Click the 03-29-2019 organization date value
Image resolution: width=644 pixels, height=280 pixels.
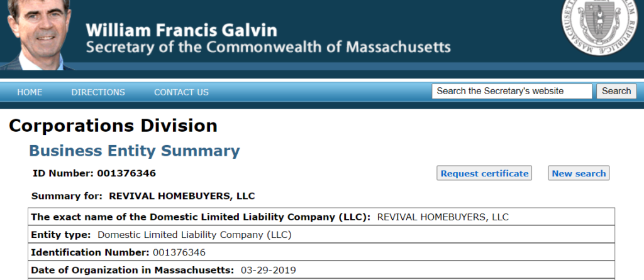click(x=268, y=270)
